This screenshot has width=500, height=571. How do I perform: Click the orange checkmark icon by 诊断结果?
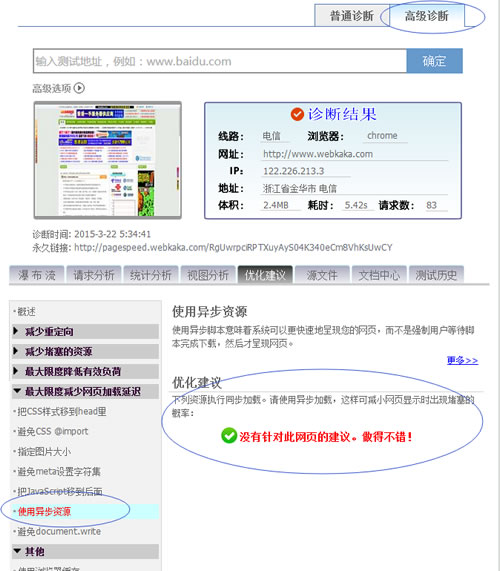[x=297, y=114]
